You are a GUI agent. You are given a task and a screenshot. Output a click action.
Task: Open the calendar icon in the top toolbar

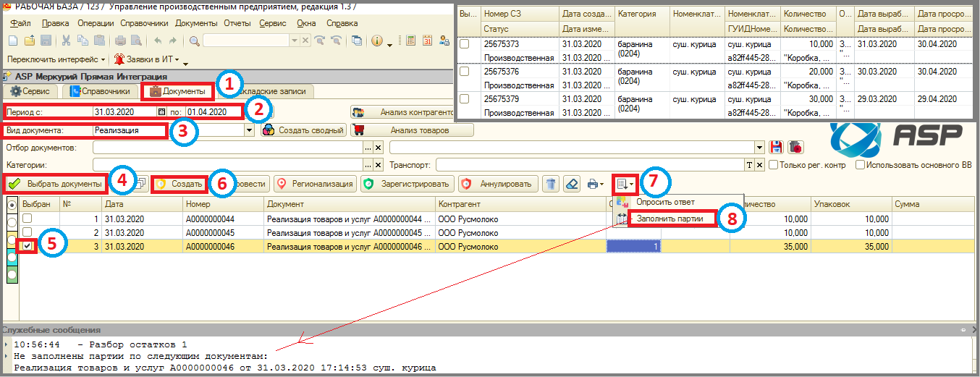click(x=427, y=41)
